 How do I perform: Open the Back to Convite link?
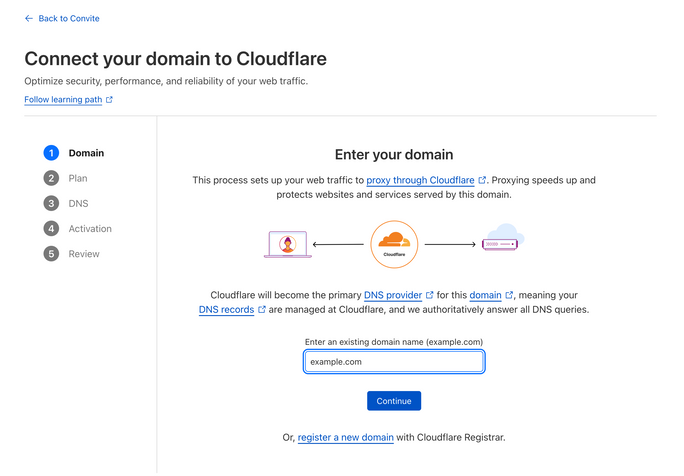click(68, 18)
